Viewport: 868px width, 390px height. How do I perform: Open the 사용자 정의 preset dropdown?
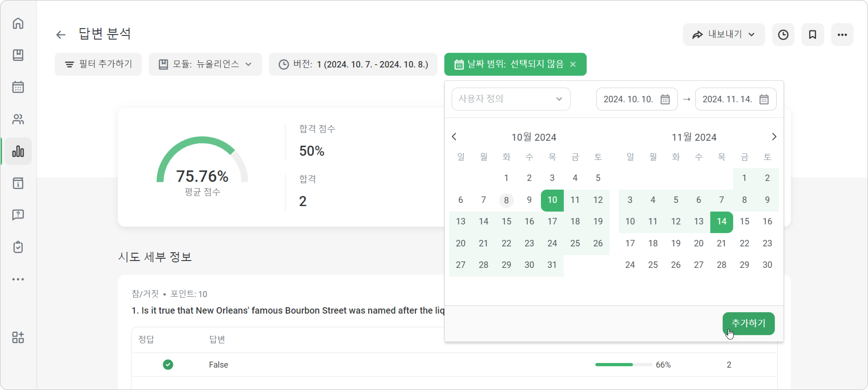[511, 99]
